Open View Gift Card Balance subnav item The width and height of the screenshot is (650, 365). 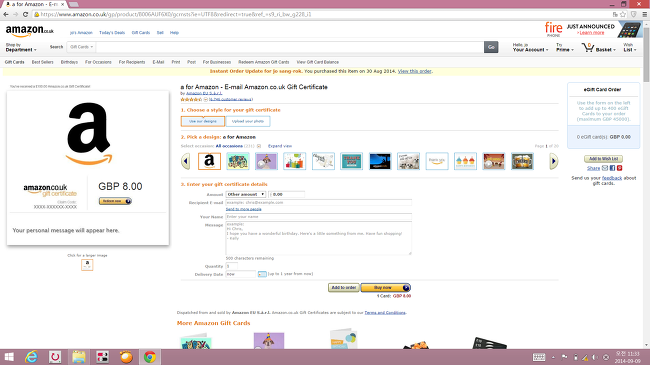tap(318, 62)
